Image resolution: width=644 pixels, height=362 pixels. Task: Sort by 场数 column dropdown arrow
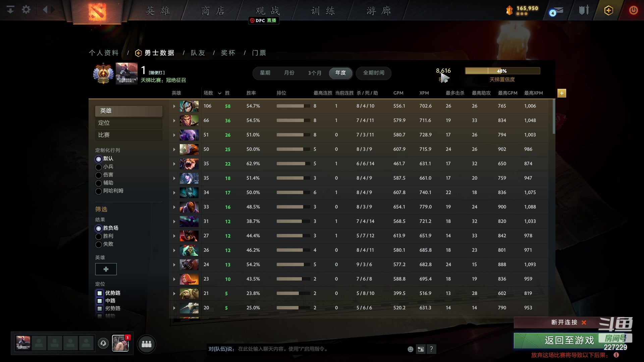click(220, 94)
